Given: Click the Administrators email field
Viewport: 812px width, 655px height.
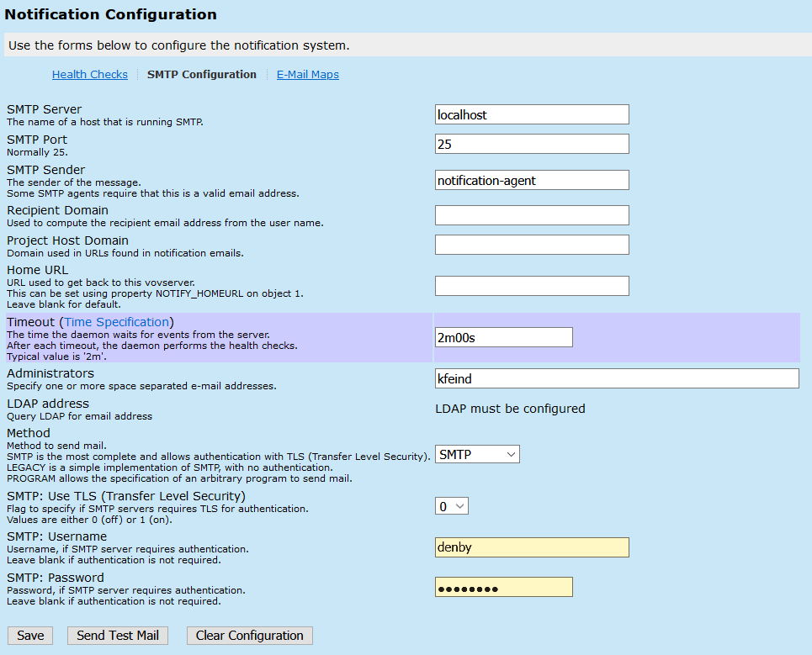Looking at the screenshot, I should [x=616, y=378].
